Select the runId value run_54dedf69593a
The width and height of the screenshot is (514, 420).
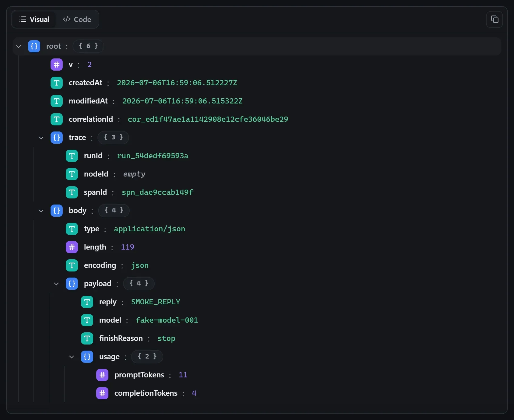click(x=153, y=156)
